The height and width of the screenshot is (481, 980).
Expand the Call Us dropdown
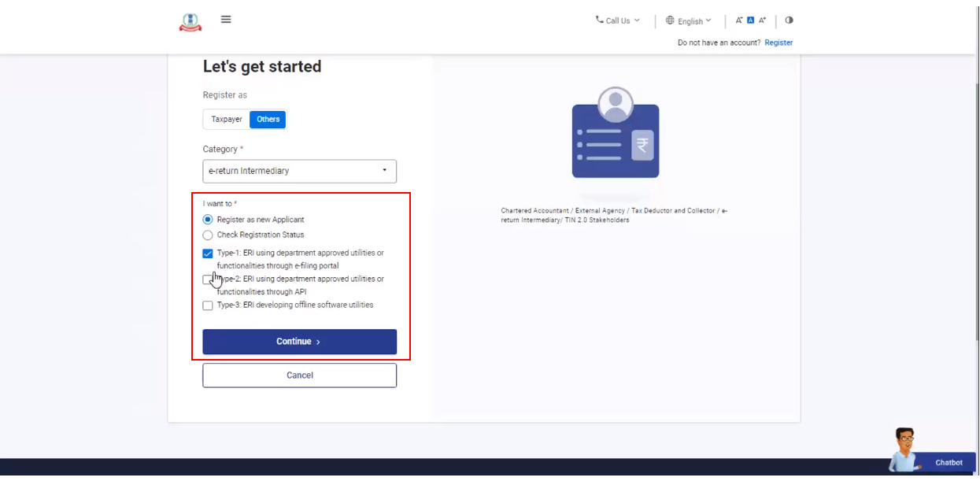coord(618,20)
